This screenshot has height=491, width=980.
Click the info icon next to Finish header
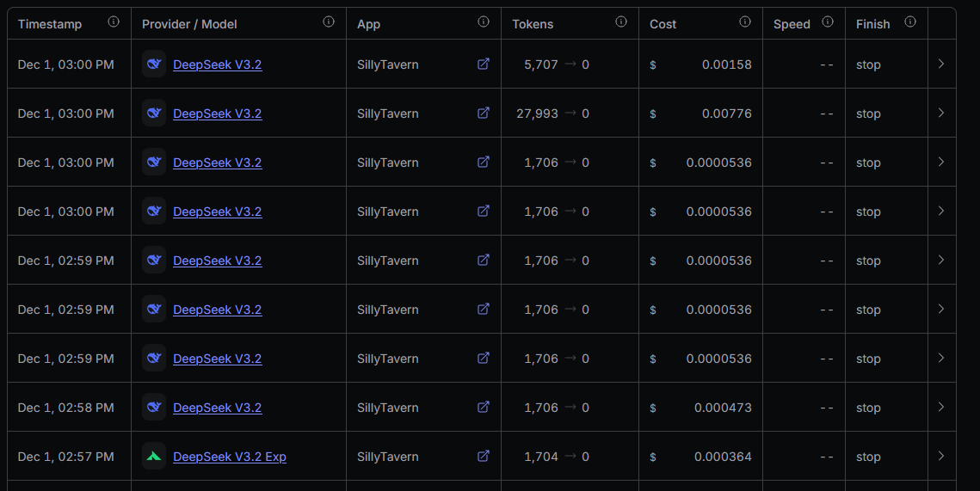click(910, 21)
